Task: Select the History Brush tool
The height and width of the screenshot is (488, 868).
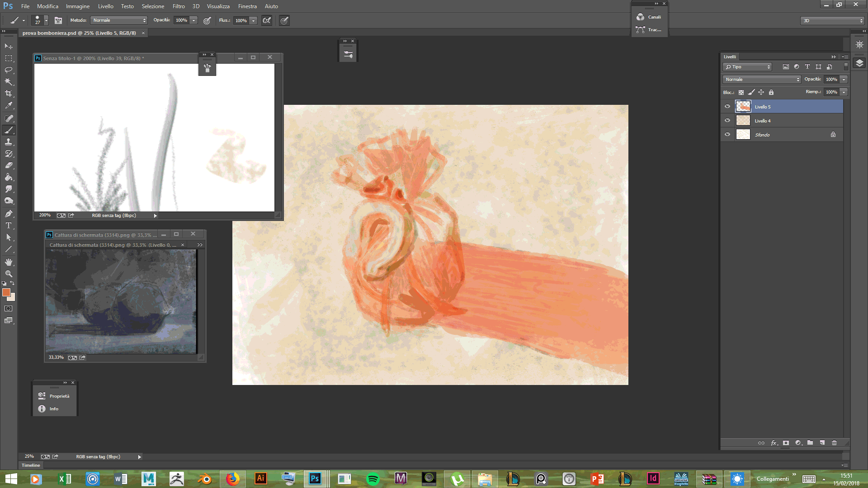Action: coord(9,154)
